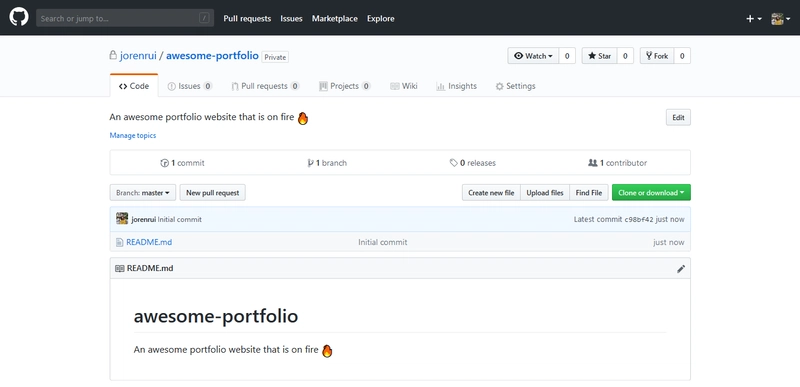Edit README with the pencil icon
The width and height of the screenshot is (800, 387).
[681, 269]
